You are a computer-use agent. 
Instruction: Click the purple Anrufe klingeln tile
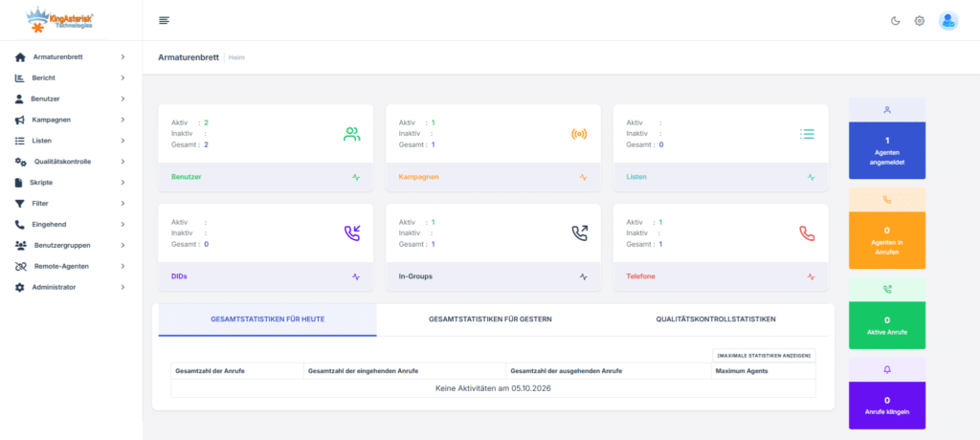tap(887, 406)
